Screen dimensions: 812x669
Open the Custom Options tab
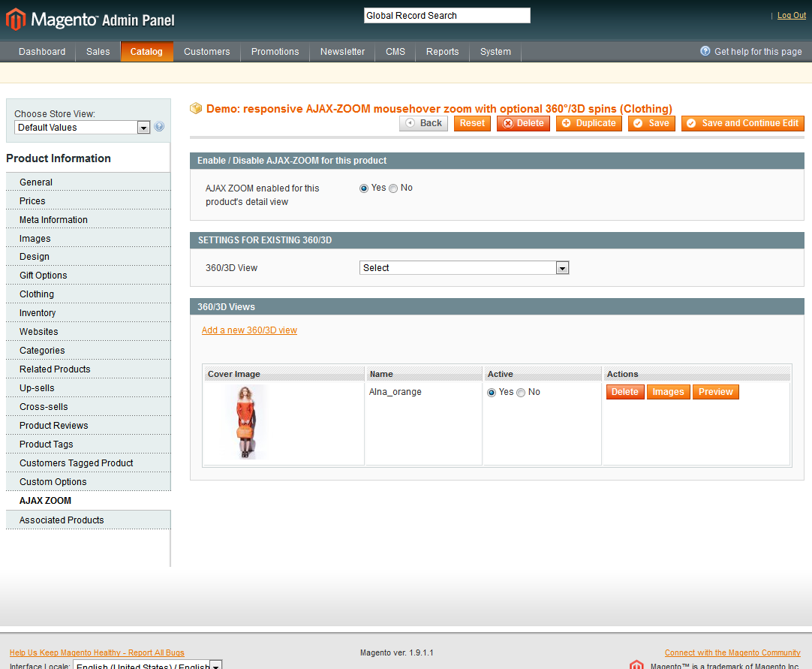coord(88,481)
